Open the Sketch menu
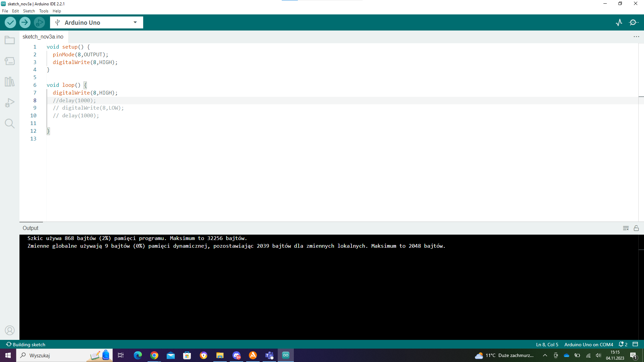This screenshot has width=644, height=362. pos(29,11)
